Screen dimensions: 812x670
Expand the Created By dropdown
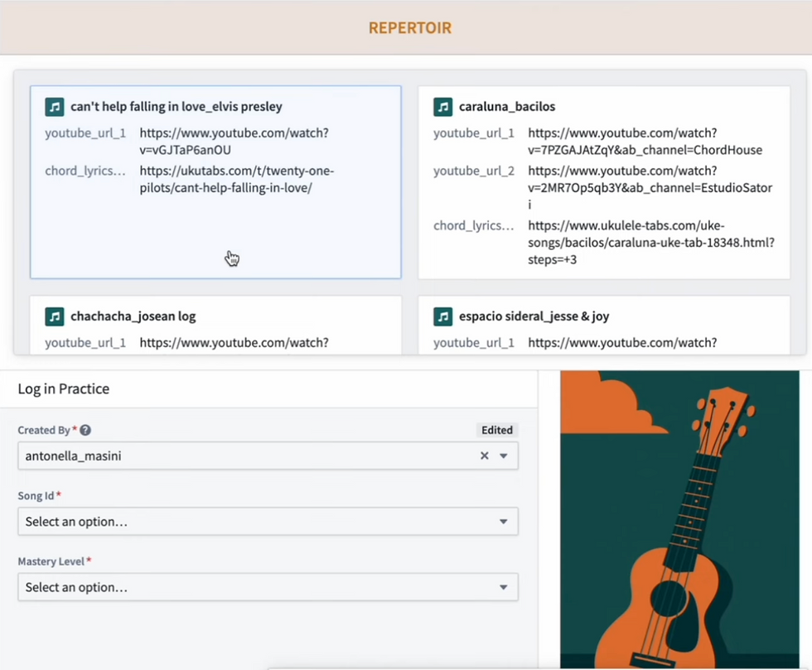click(x=503, y=455)
